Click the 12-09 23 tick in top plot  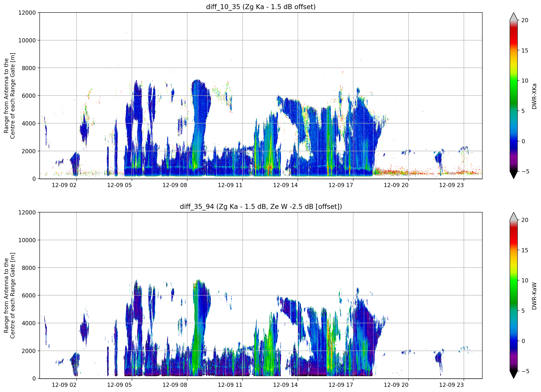coord(452,185)
